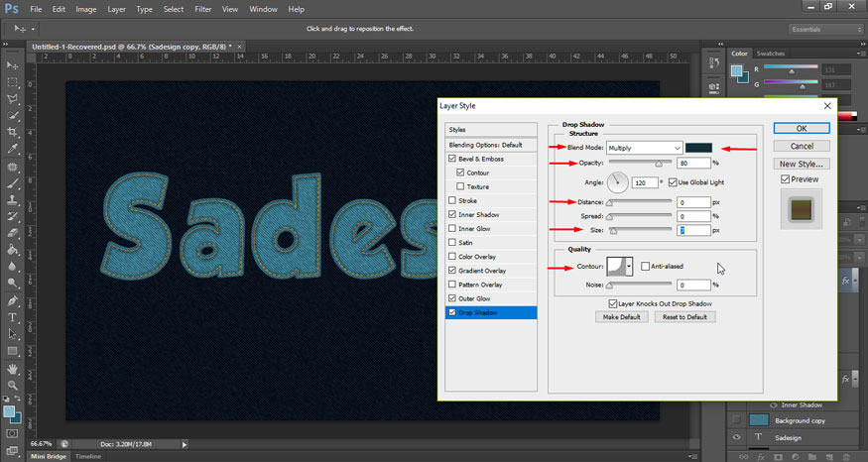Select the Clone Stamp tool
Viewport: 868px width, 462px height.
(12, 199)
